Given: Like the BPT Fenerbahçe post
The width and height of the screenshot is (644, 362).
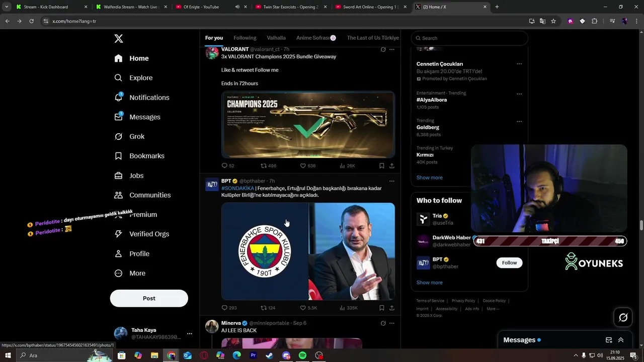Looking at the screenshot, I should click(x=308, y=308).
